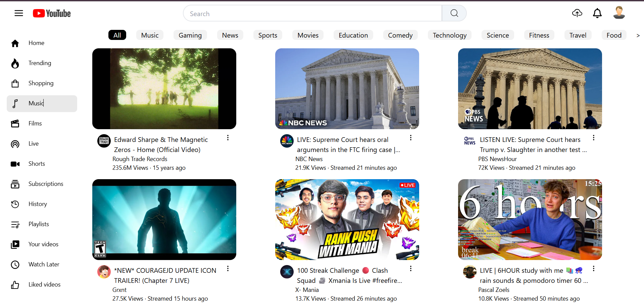Switch to the Trending section
Viewport: 644px width, 306px height.
(x=40, y=63)
